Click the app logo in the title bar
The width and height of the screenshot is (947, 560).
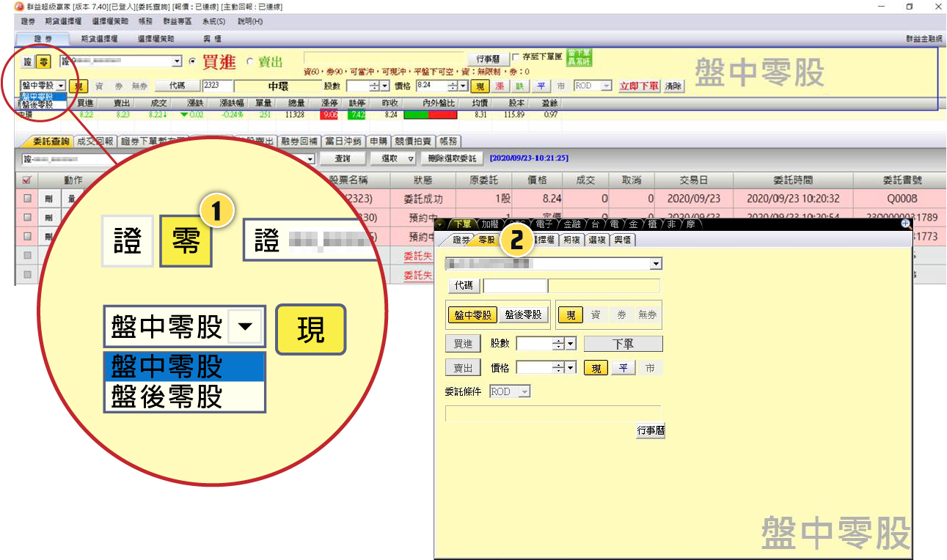point(19,7)
